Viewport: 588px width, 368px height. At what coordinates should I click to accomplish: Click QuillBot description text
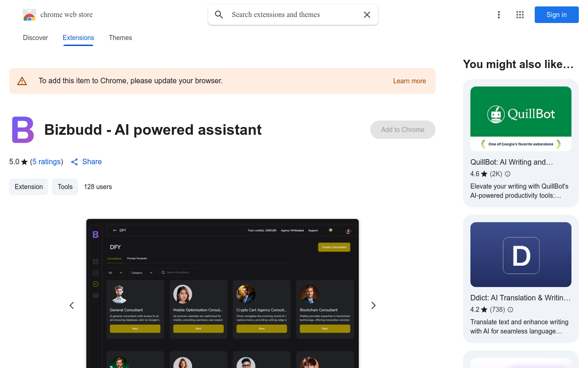click(520, 191)
